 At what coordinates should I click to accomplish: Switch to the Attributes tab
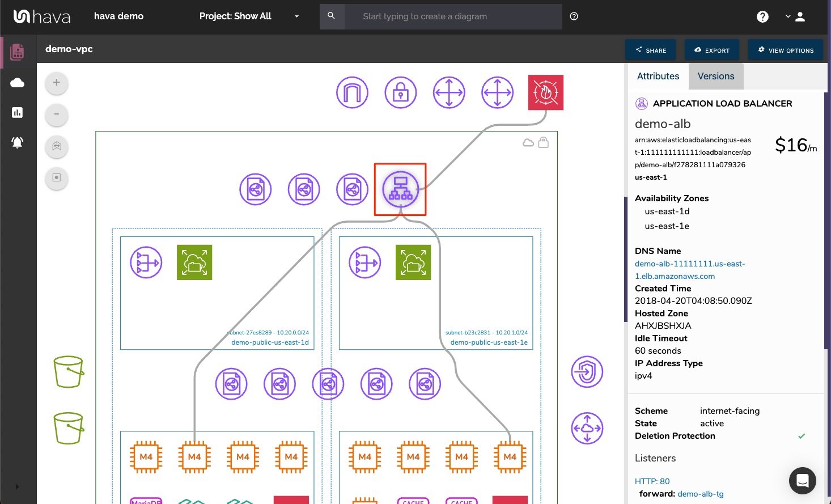(x=658, y=76)
